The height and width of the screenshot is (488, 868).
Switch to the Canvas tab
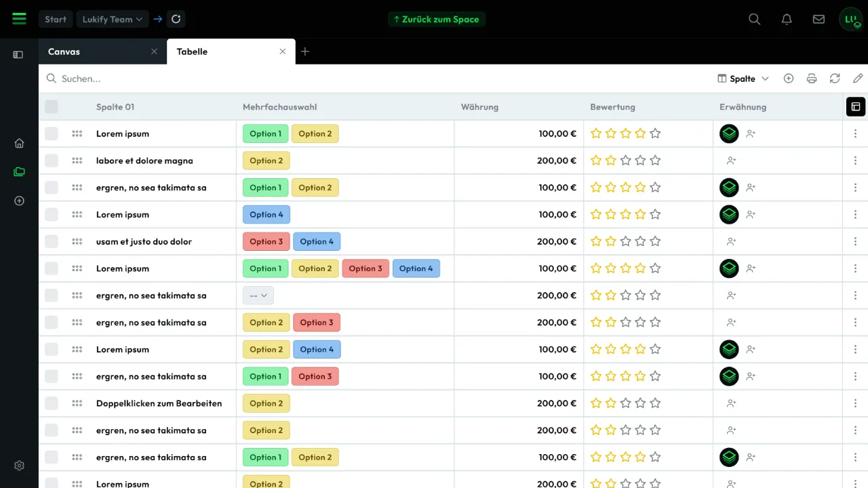point(95,52)
